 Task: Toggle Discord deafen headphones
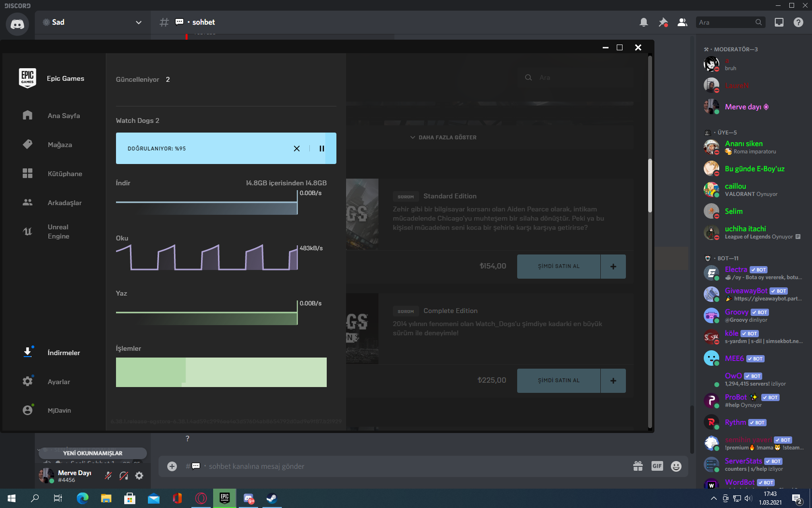(124, 476)
